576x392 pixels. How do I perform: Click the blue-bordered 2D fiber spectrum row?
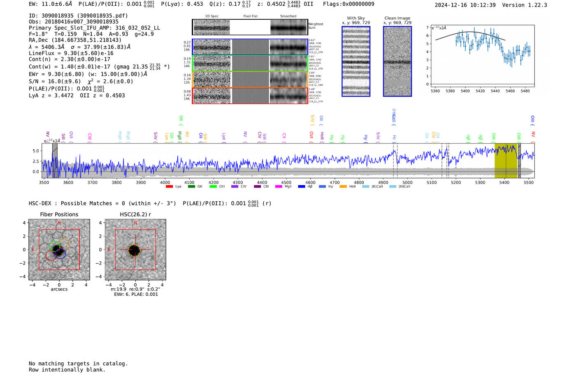(x=250, y=47)
